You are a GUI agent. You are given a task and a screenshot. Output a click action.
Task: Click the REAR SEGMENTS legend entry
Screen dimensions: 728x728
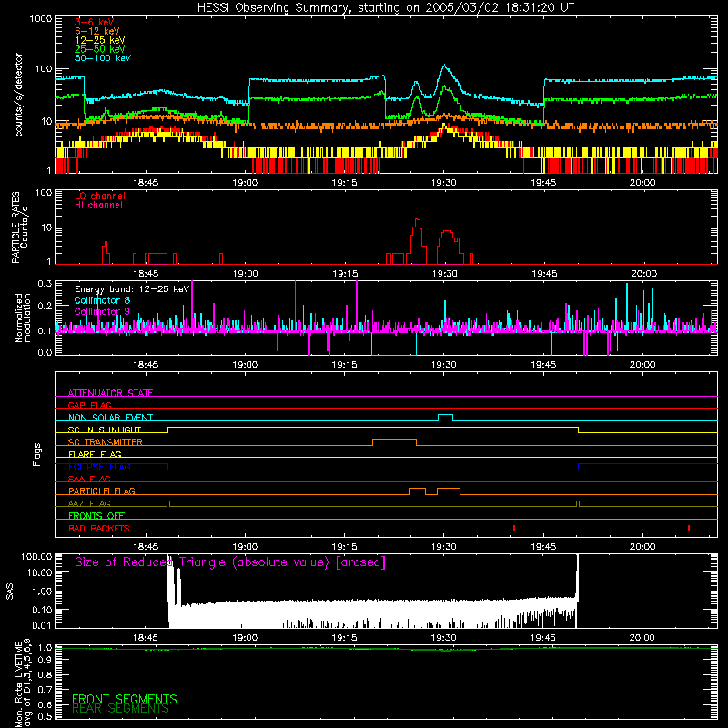point(121,709)
